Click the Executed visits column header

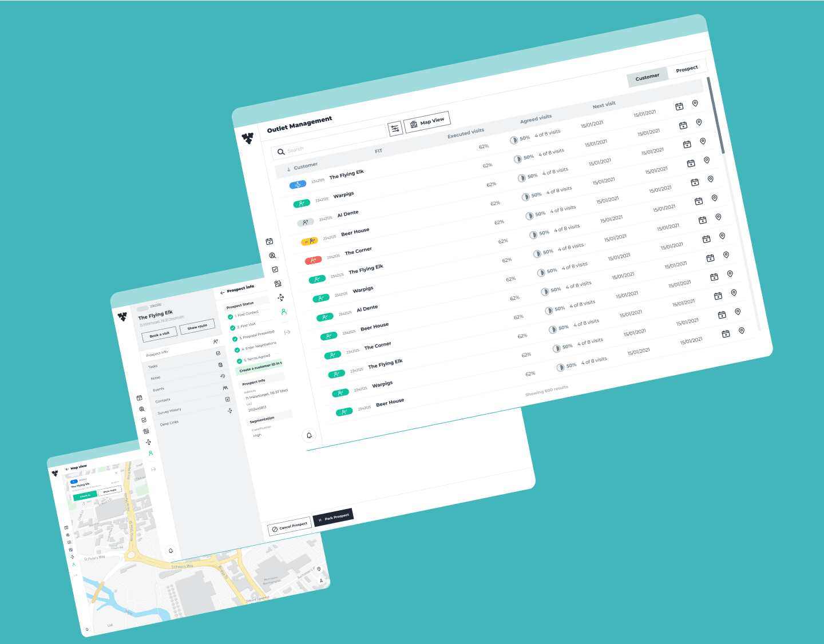pos(465,133)
